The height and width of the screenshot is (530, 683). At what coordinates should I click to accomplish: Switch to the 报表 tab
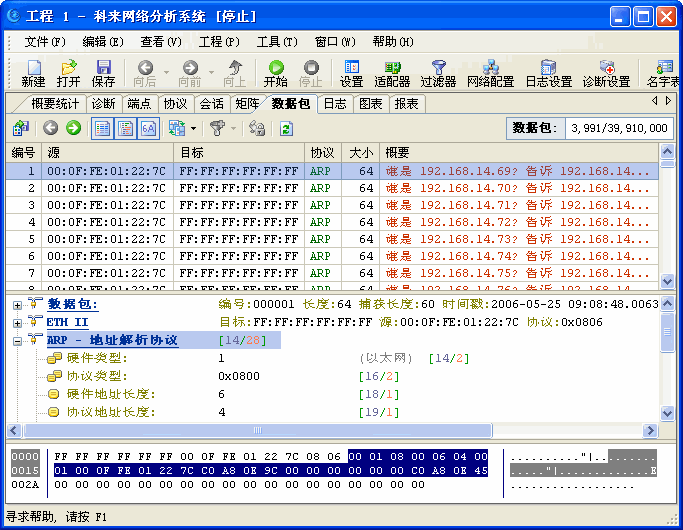(406, 104)
